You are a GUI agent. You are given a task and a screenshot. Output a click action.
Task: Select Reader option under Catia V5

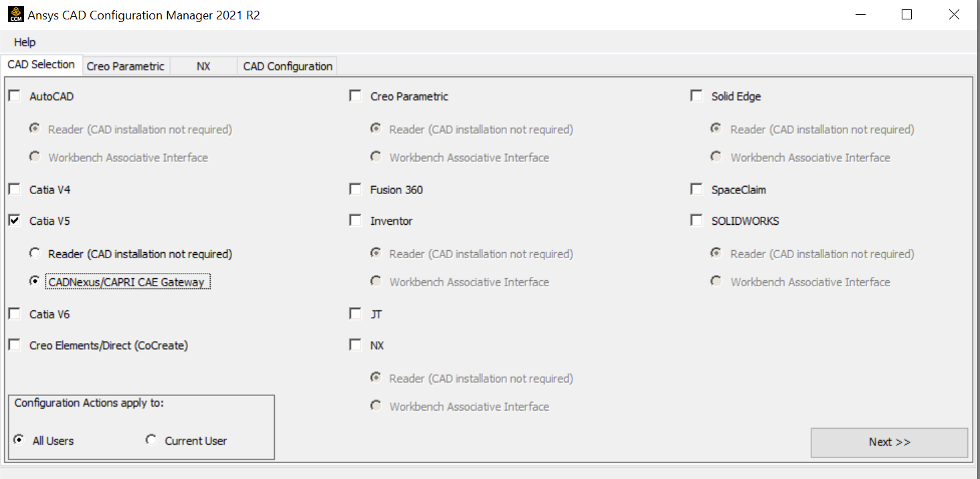pos(35,254)
